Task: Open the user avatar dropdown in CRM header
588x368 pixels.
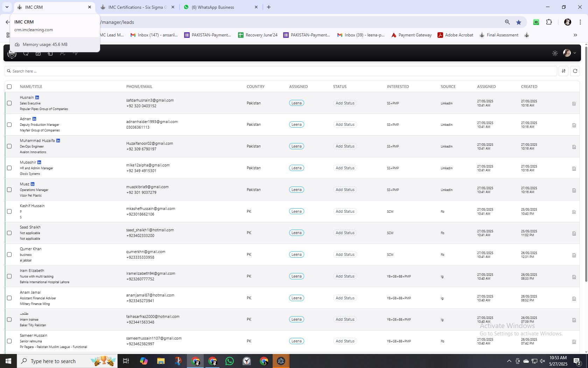Action: tap(569, 53)
